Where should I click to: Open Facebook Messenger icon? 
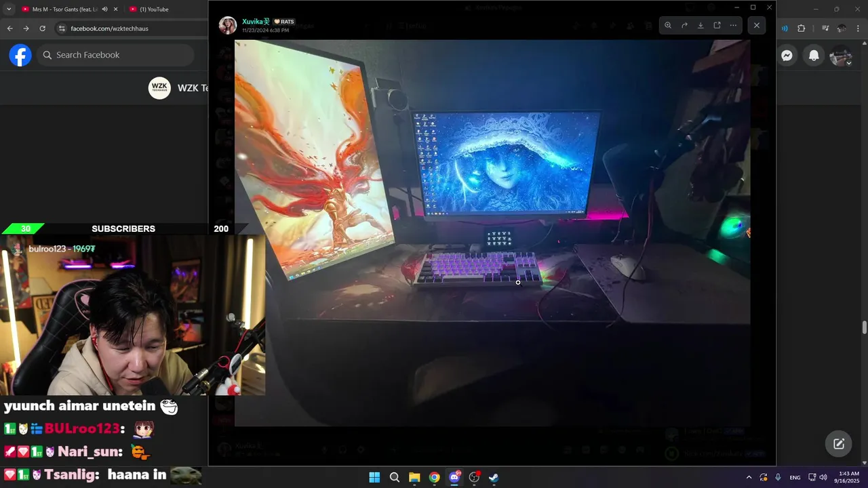click(787, 56)
